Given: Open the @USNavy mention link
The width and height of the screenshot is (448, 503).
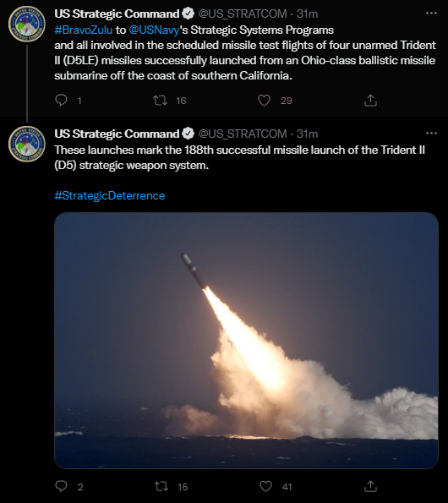Looking at the screenshot, I should point(154,30).
